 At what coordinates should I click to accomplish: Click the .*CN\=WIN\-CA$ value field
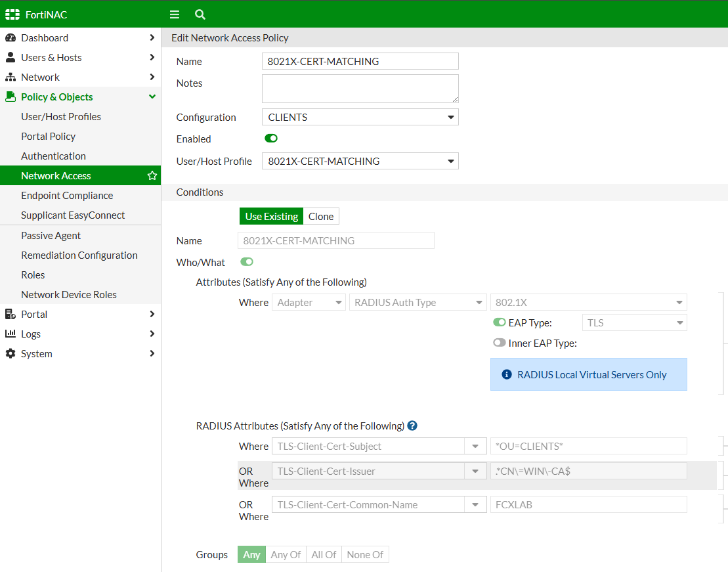(x=589, y=471)
